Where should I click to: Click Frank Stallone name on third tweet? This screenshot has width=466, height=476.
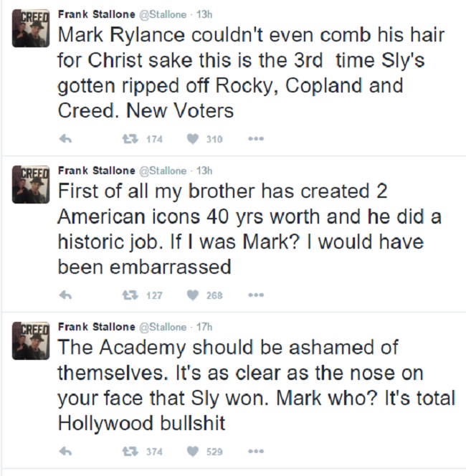click(x=95, y=326)
